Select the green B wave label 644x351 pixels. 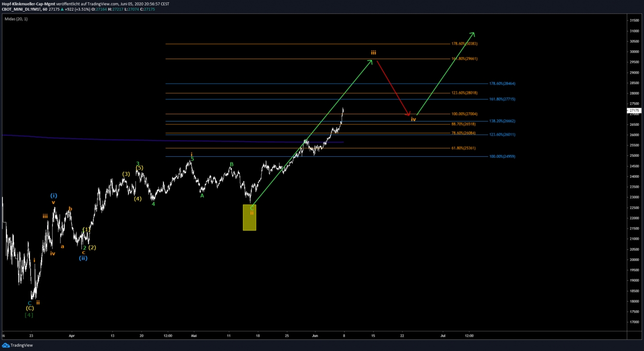(x=232, y=165)
